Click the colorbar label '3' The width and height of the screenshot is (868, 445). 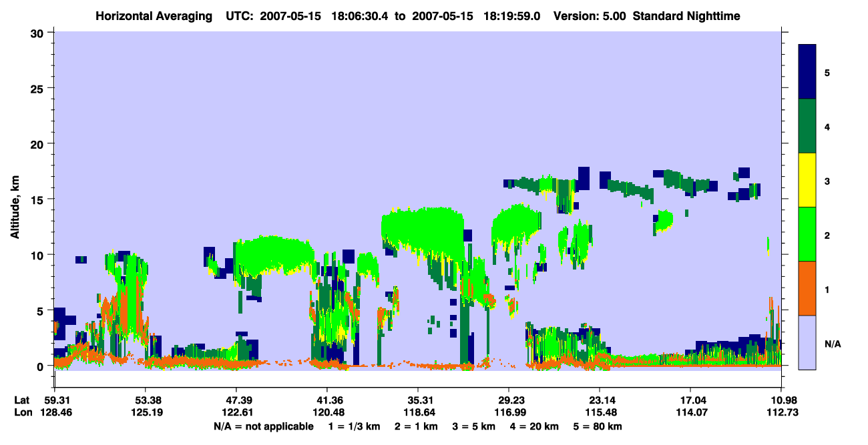[827, 181]
